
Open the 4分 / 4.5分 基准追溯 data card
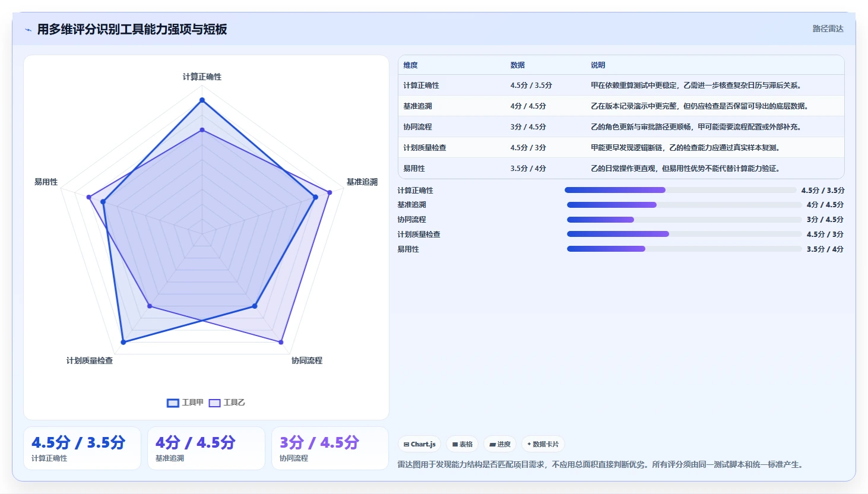point(206,448)
